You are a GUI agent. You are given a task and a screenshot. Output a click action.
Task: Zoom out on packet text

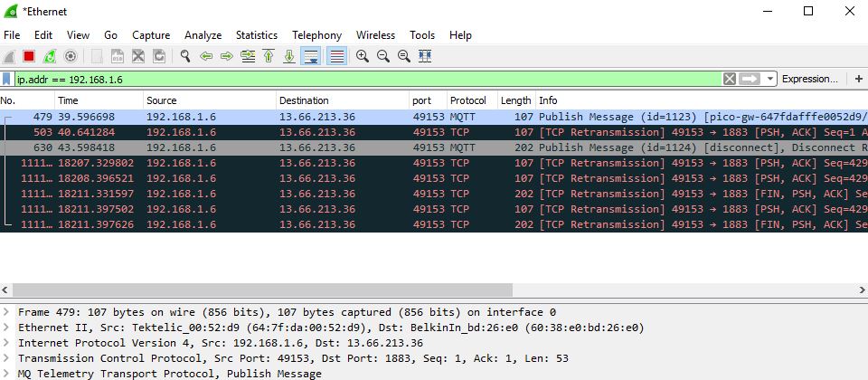[x=383, y=56]
